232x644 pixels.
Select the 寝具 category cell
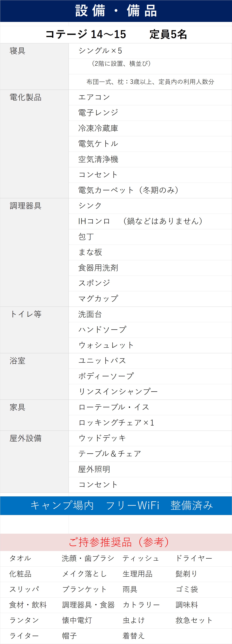[x=17, y=51]
